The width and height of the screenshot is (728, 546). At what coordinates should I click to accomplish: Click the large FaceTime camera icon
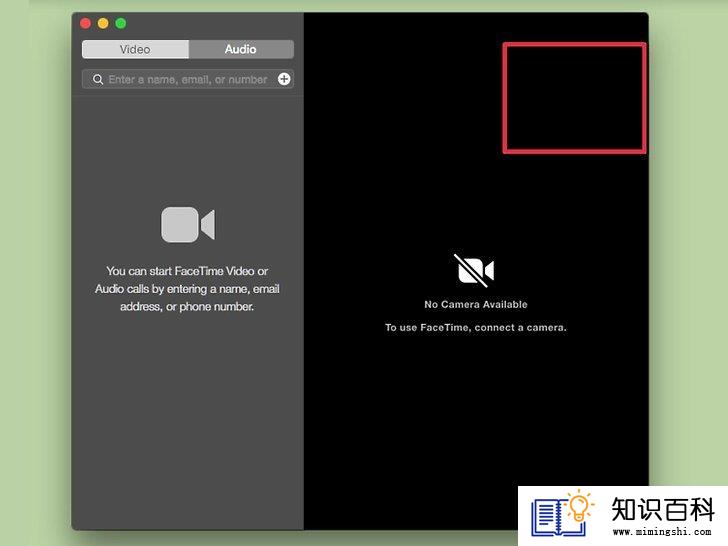coord(188,225)
